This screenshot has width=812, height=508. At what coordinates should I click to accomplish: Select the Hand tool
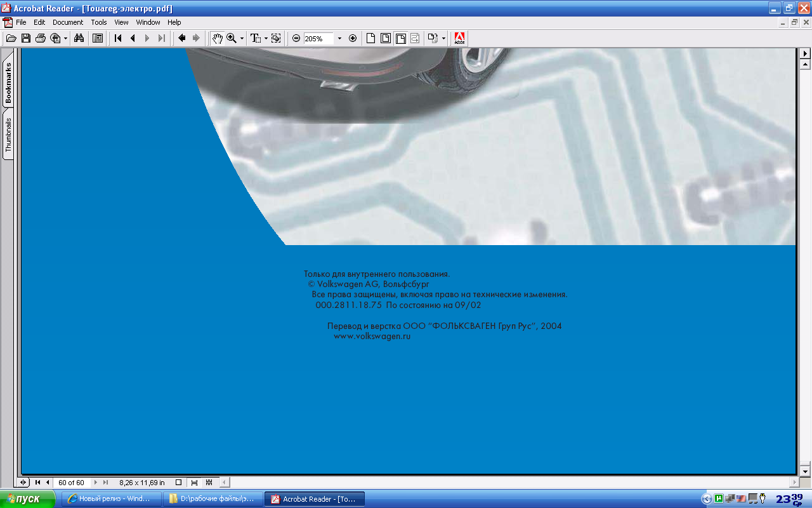[218, 38]
